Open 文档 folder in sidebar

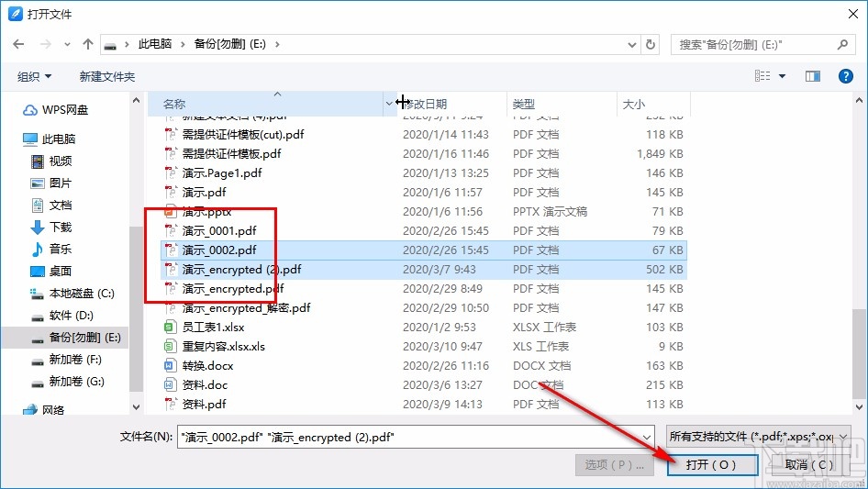[51, 206]
